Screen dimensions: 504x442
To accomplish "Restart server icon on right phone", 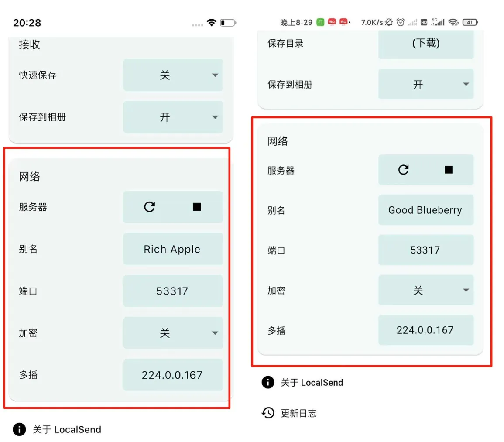I will pyautogui.click(x=403, y=170).
